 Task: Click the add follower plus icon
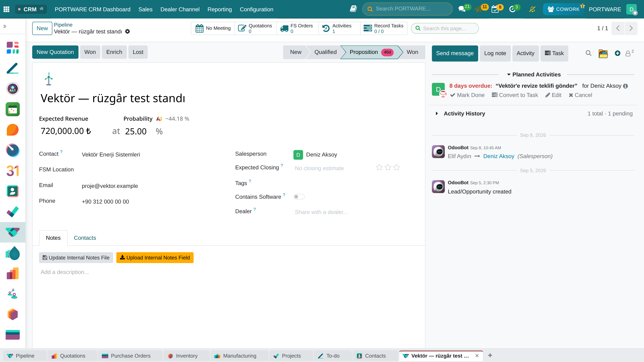[x=617, y=53]
